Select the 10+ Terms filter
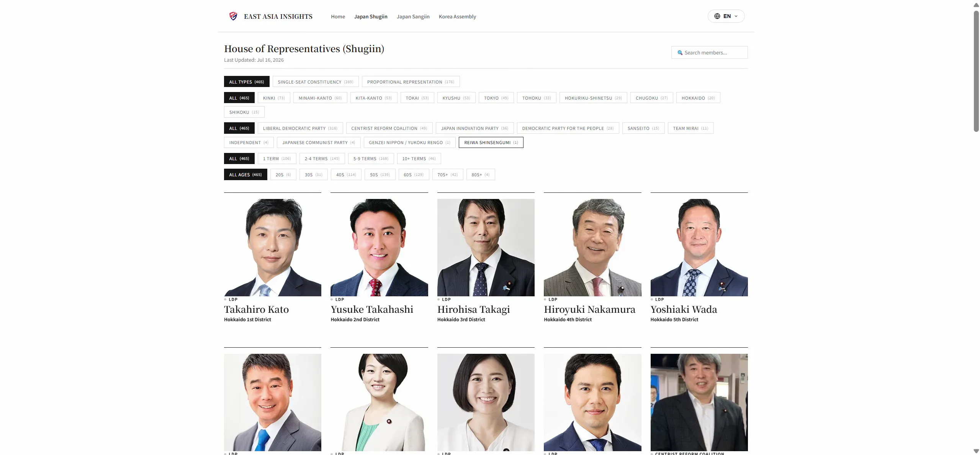 pyautogui.click(x=419, y=158)
